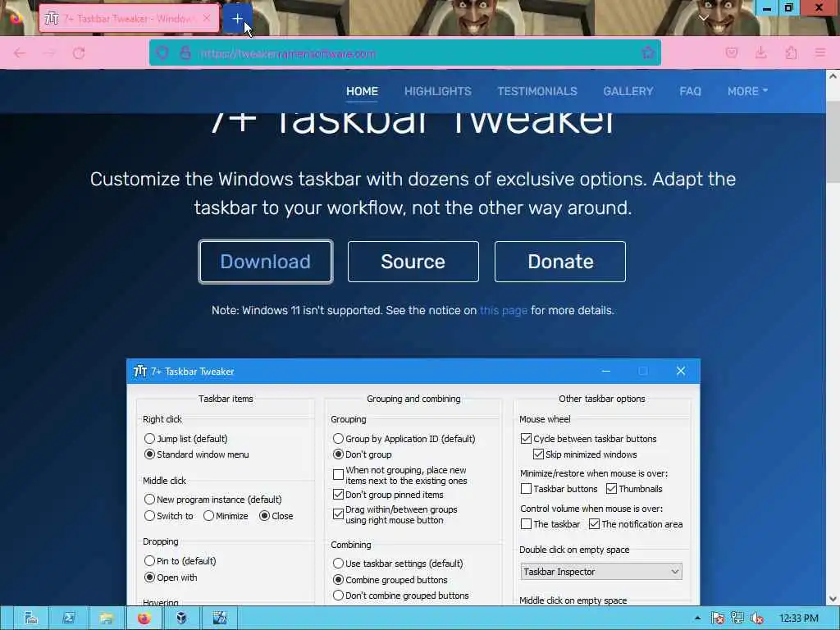Toggle Cycle between taskbar buttons checkbox

[x=526, y=438]
